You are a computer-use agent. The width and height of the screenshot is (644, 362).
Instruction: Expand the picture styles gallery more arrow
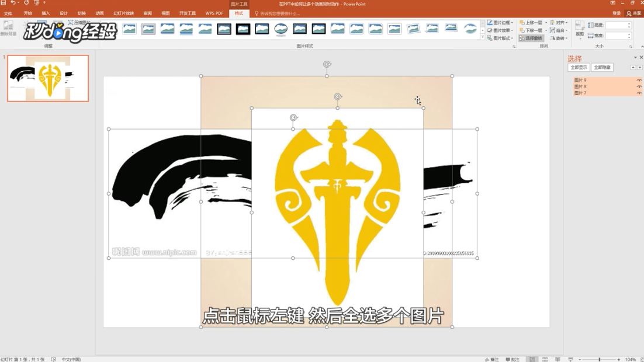(x=483, y=37)
